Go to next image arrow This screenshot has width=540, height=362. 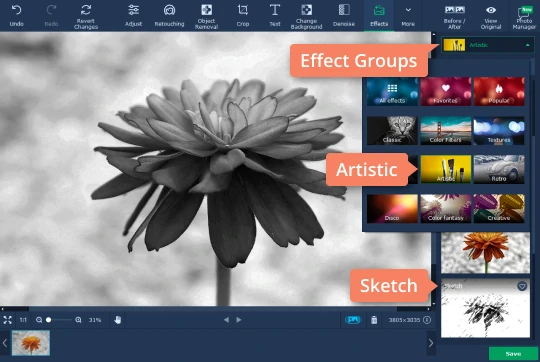tap(239, 320)
